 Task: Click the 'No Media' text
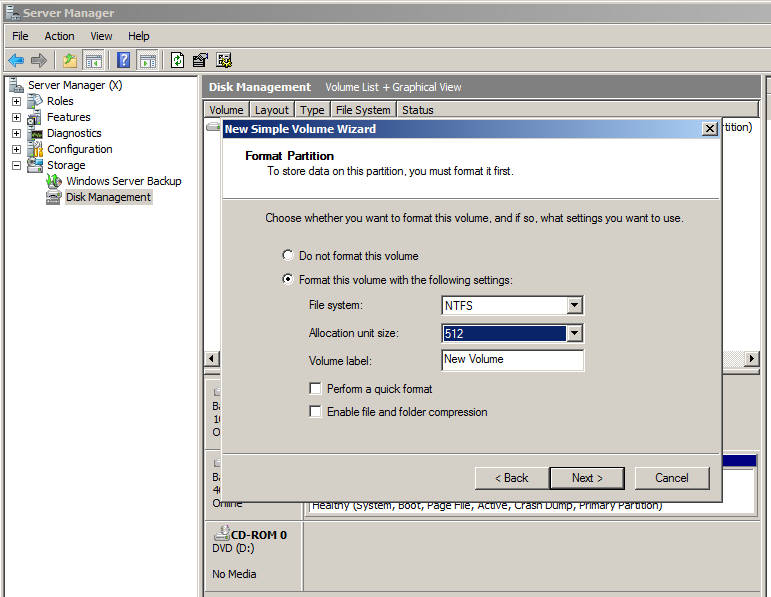234,574
